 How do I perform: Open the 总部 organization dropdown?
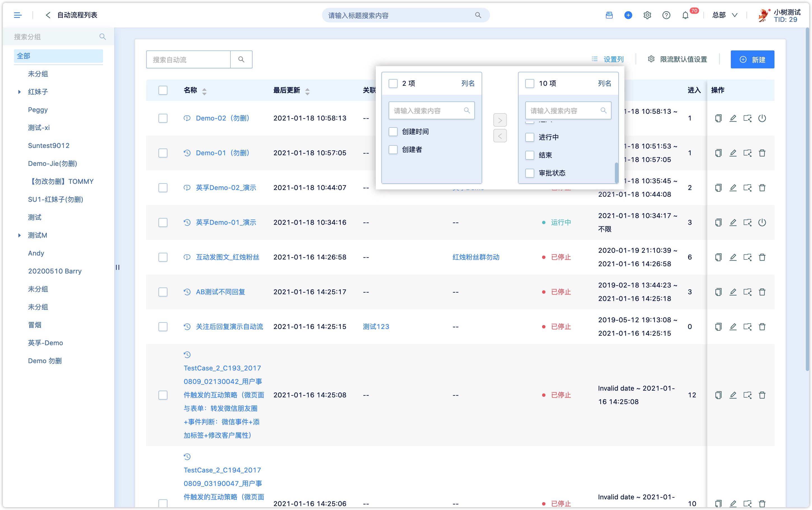point(725,15)
